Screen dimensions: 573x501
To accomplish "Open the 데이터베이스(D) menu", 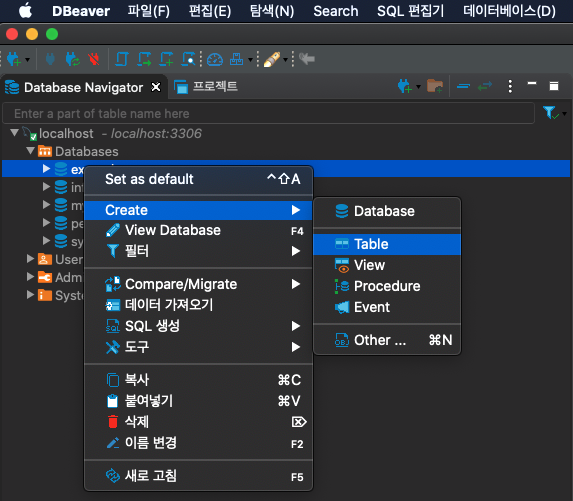I will click(509, 11).
